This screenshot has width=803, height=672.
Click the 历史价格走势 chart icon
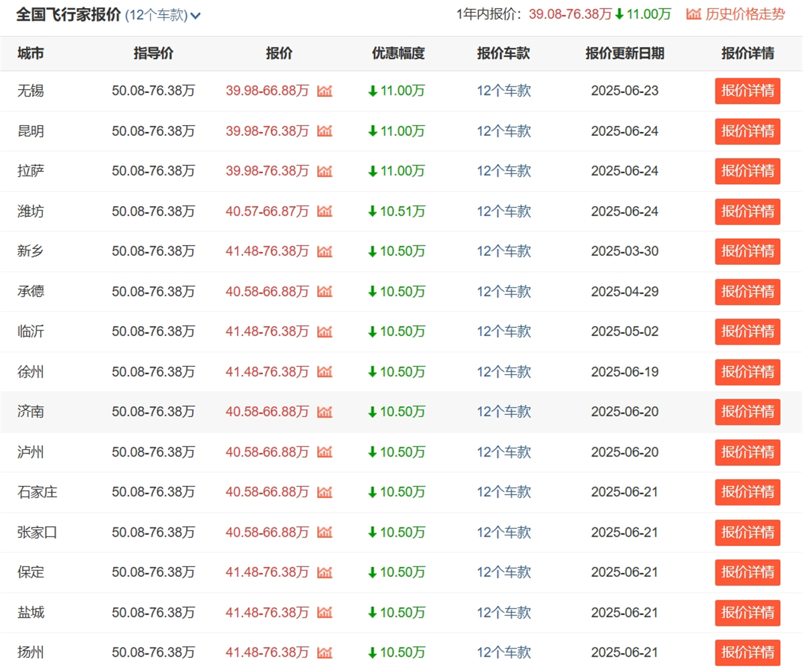(694, 14)
